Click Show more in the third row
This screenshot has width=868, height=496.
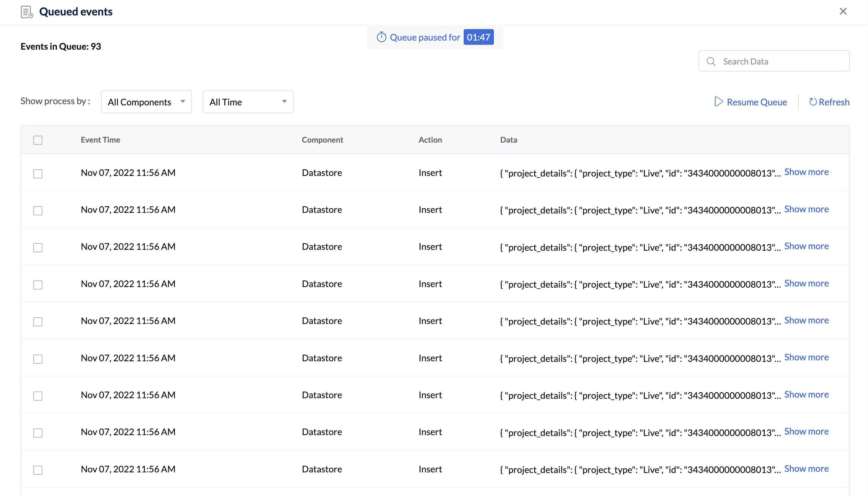click(x=806, y=246)
